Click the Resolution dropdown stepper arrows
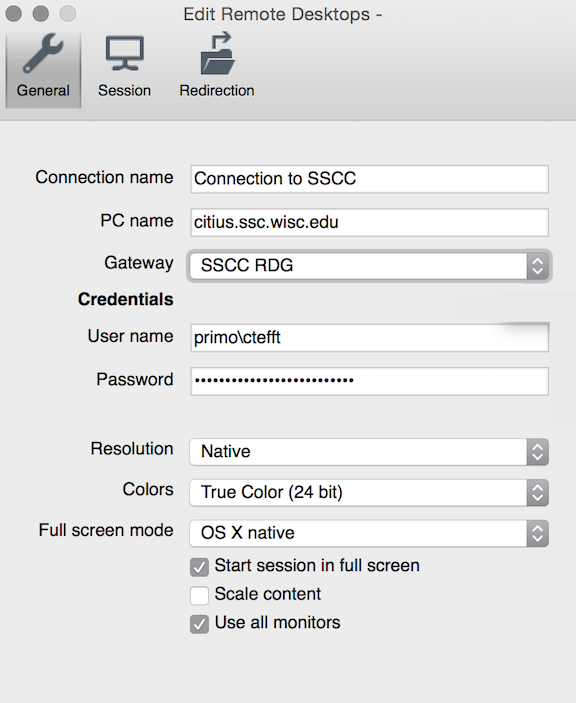 (x=537, y=452)
